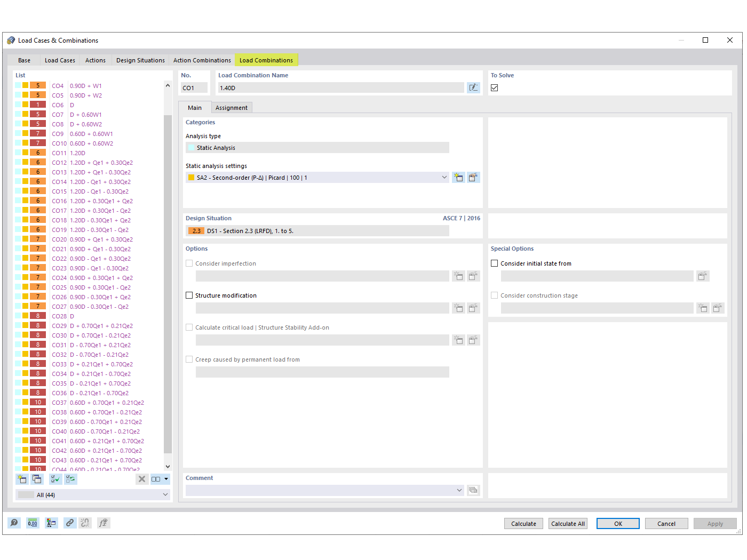Click the edit icon in the critical load row
Screen dimensions: 747x560
pos(473,340)
